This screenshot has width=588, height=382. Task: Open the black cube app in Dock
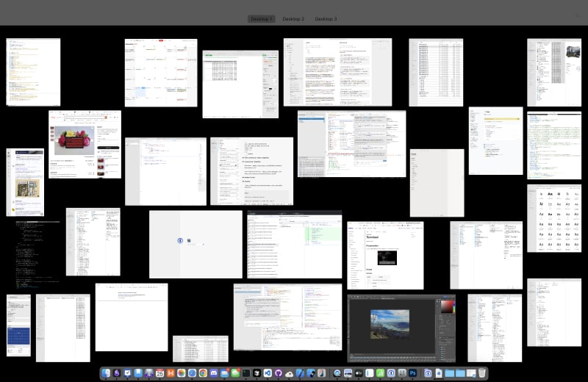257,373
